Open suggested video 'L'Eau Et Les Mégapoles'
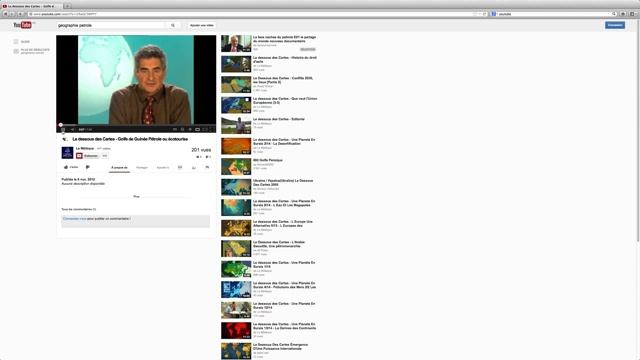Screen dimensions: 640x360 269,207
